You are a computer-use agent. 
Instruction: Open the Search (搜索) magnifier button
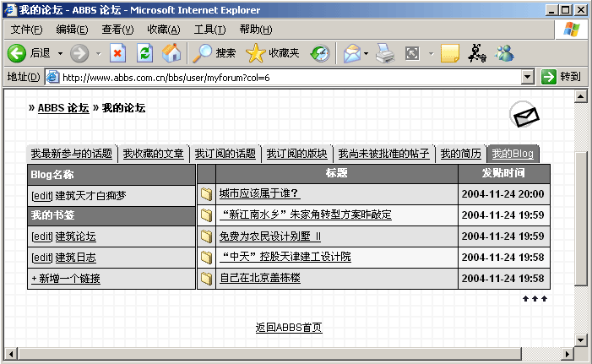point(214,53)
